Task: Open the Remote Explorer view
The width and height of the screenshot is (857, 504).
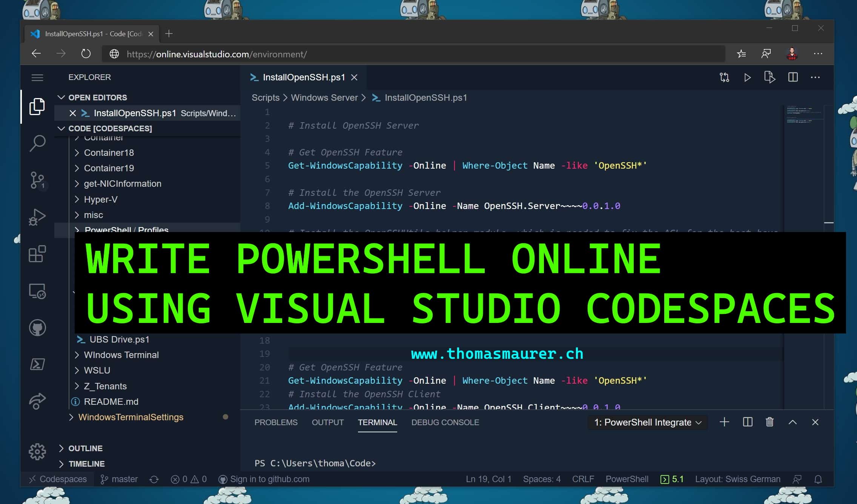Action: click(x=37, y=291)
